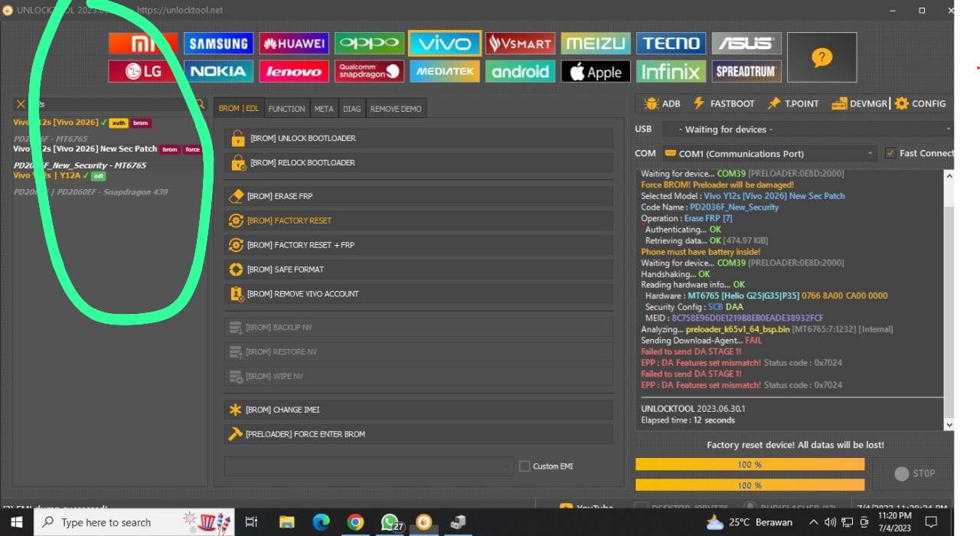Click the upper 100 % progress bar
Screen dimensions: 980x536
(750, 465)
